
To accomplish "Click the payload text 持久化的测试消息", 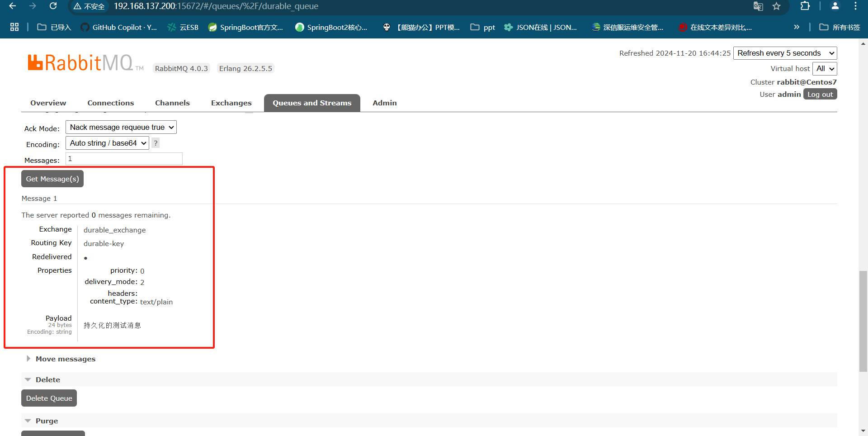I will click(112, 325).
